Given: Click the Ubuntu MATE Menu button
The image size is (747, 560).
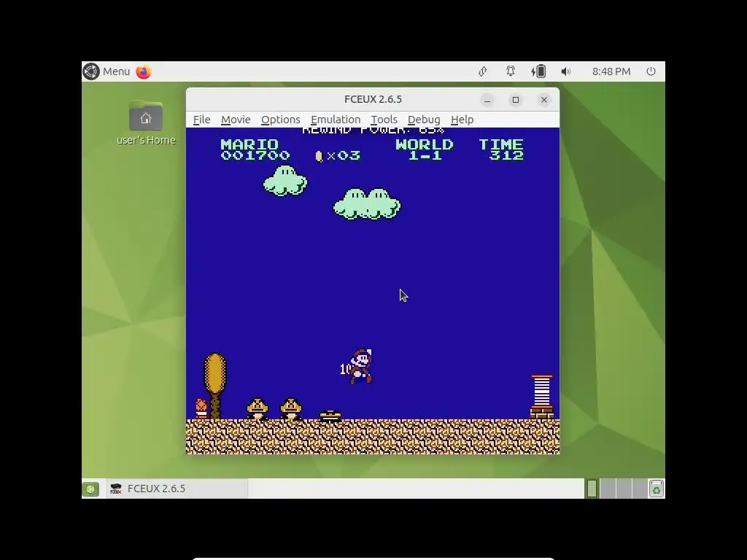Looking at the screenshot, I should click(107, 71).
